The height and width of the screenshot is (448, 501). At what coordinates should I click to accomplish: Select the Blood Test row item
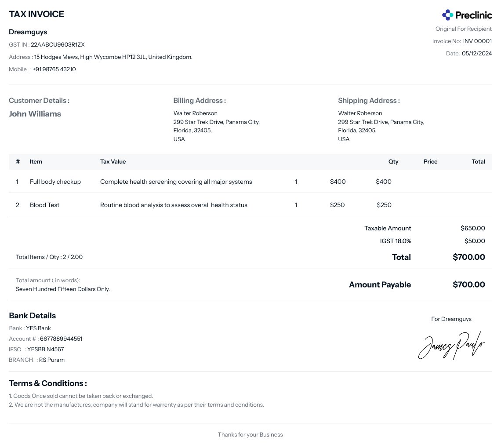point(44,205)
